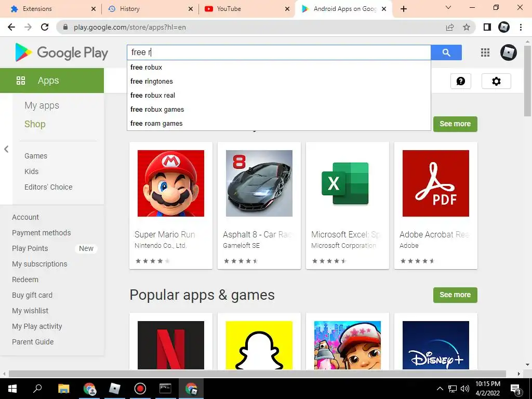Choose suggestion "free ringtones"
Screen dimensions: 532x399
click(279, 82)
